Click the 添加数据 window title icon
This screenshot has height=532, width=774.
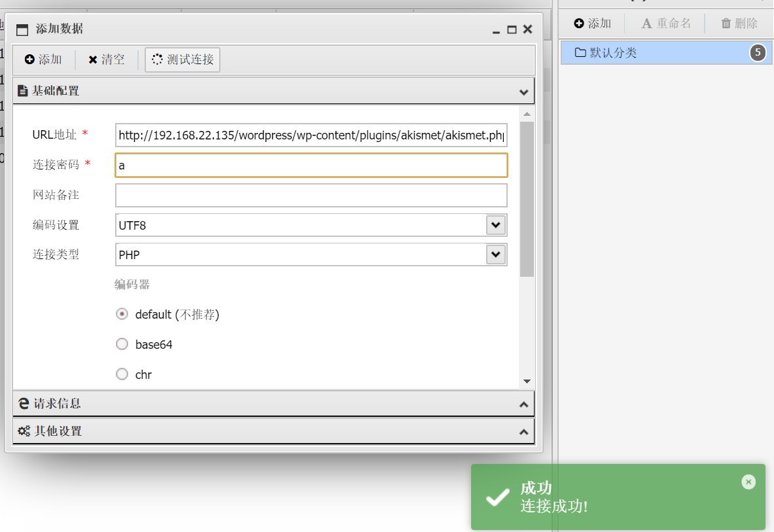tap(22, 30)
